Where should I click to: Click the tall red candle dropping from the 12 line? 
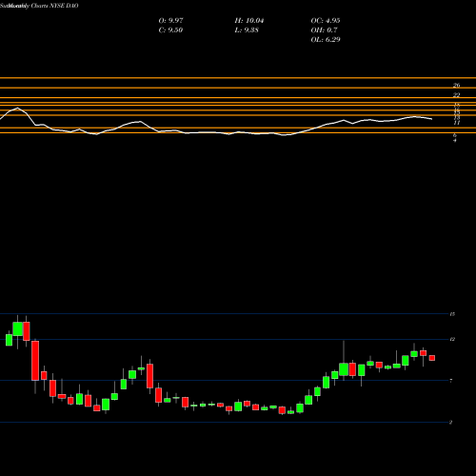pyautogui.click(x=35, y=361)
